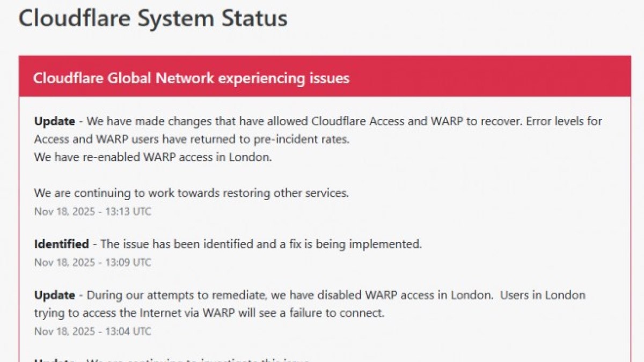Click 'We have re-enabled WARP access in London'
Image resolution: width=644 pixels, height=362 pixels.
[x=153, y=158]
